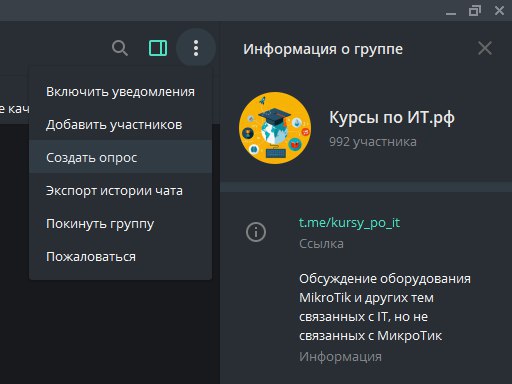512x384 pixels.
Task: Click the 'Информация' label under description
Action: [x=340, y=357]
